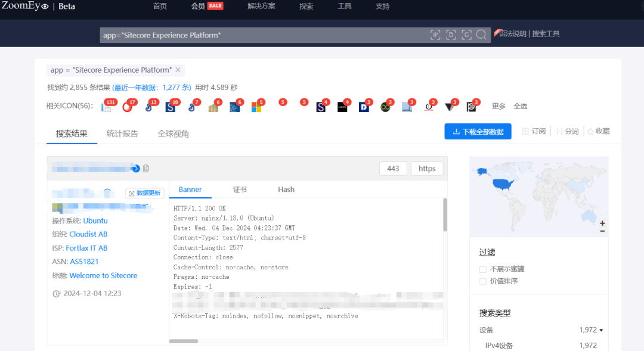Click the C scan icon in search bar

[466, 35]
